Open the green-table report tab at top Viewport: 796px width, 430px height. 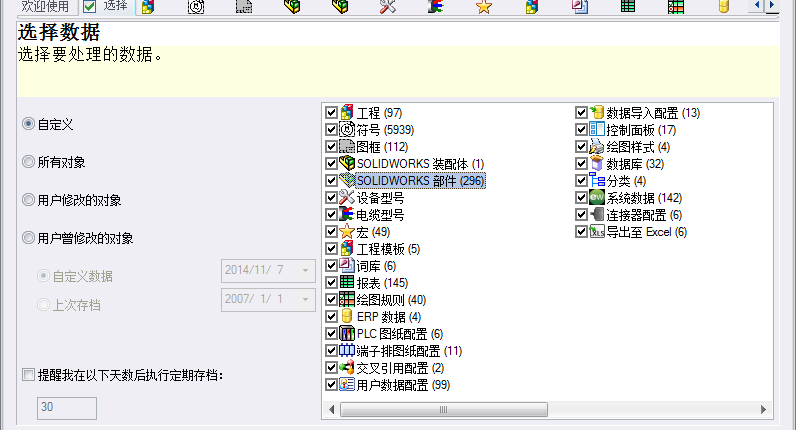628,6
